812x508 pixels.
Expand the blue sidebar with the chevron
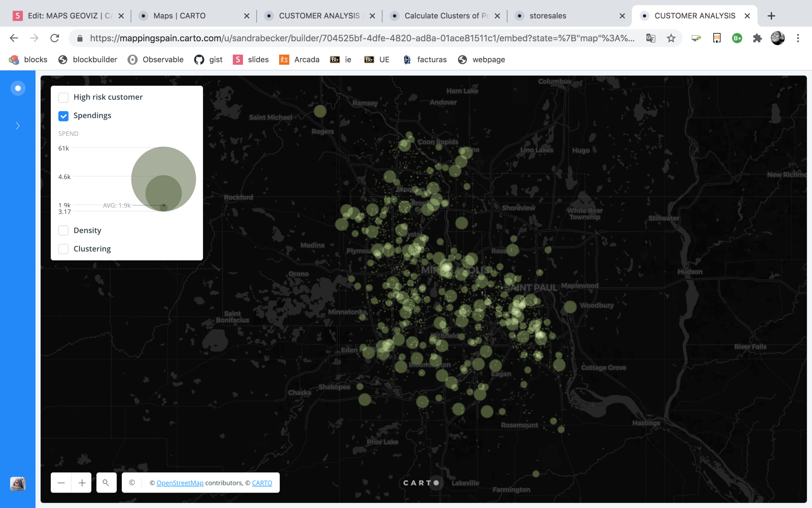(x=18, y=126)
